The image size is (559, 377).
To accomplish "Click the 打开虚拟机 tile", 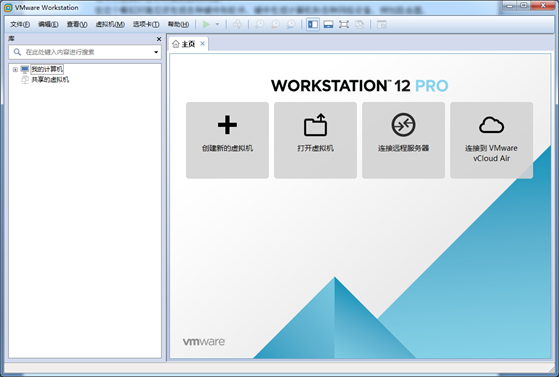I will coord(315,140).
